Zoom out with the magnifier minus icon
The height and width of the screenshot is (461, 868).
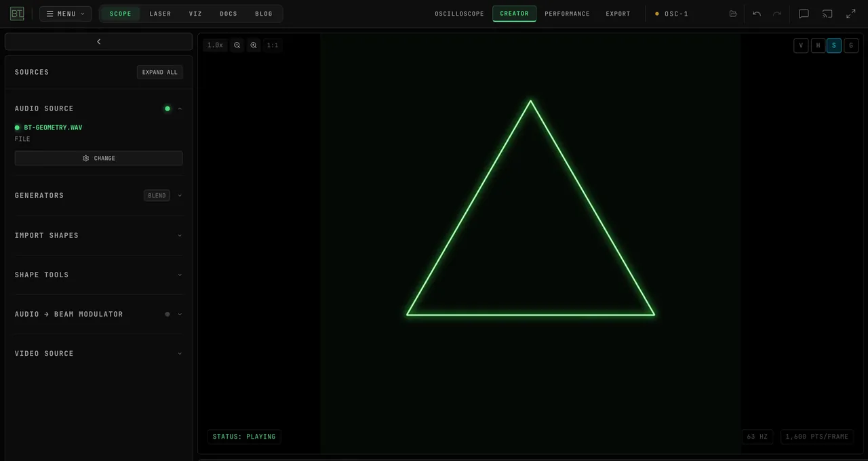(x=237, y=45)
